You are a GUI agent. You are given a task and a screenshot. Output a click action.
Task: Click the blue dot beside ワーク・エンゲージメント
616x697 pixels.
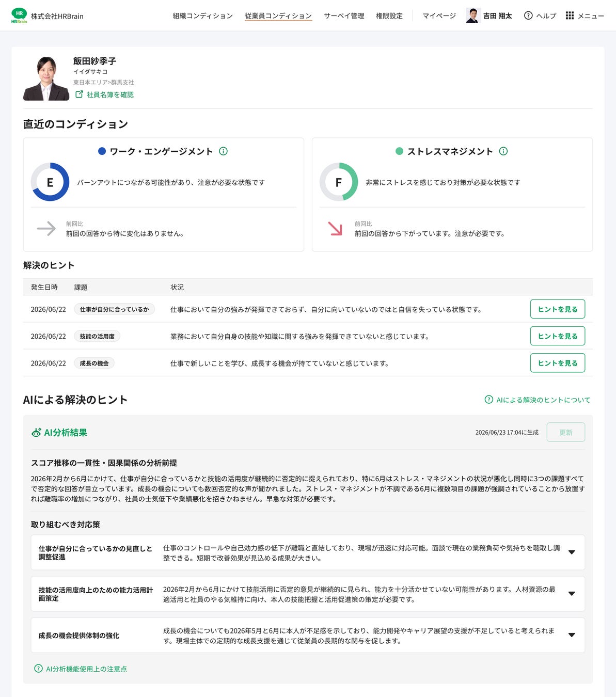102,151
